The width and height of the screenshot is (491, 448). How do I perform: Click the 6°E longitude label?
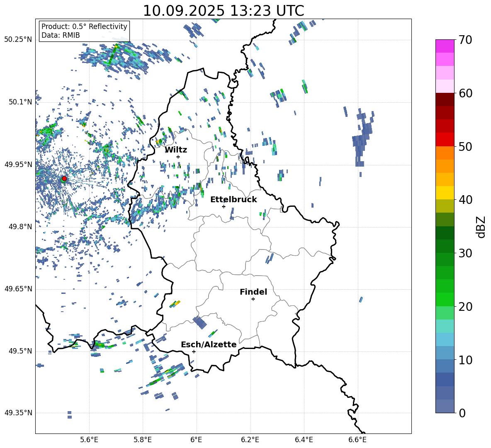tap(196, 440)
